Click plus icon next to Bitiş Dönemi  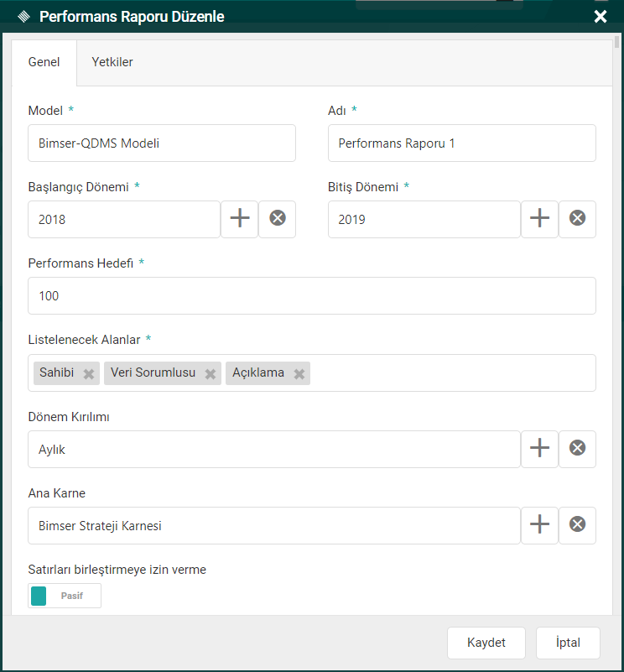click(x=540, y=219)
